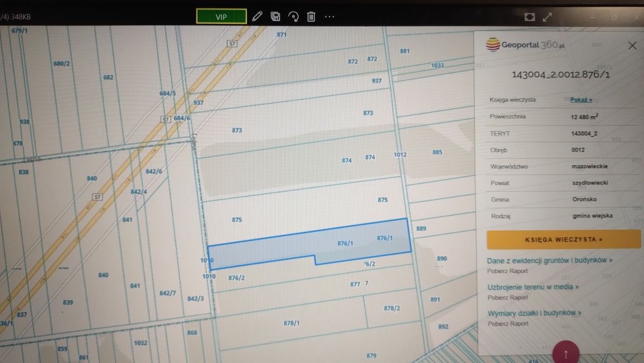
Task: Click parcel label 892 on map
Action: 443,327
